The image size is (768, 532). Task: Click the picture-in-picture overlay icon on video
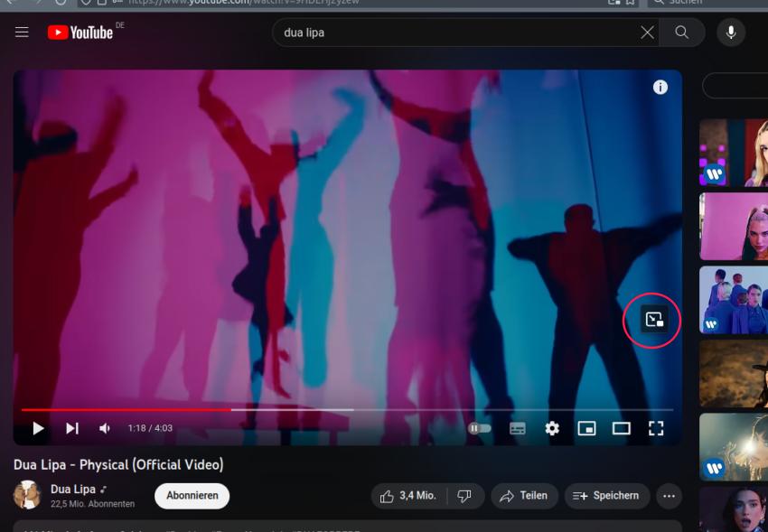pyautogui.click(x=654, y=320)
